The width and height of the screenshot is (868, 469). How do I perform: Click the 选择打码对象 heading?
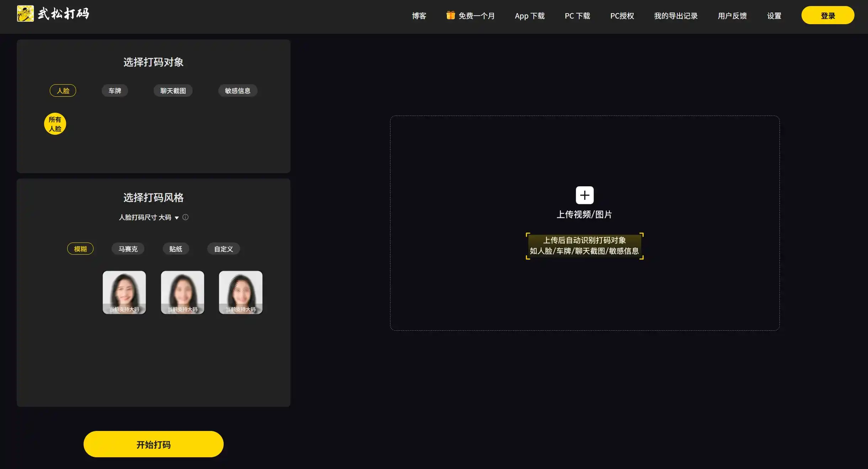(x=154, y=62)
